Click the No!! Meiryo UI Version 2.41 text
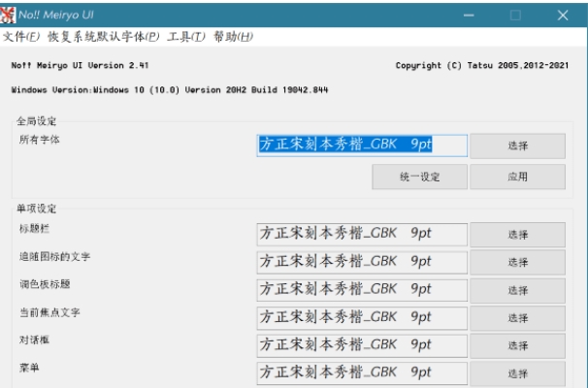 tap(80, 65)
